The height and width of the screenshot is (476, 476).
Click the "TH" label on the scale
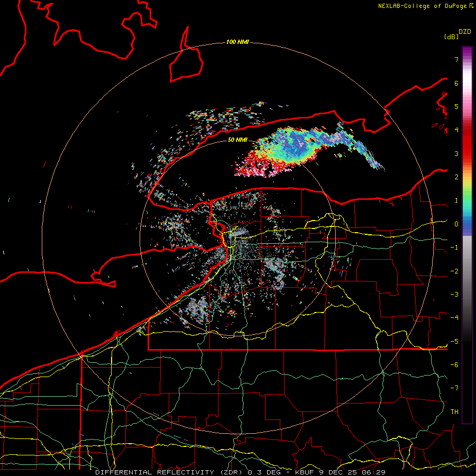click(x=454, y=412)
